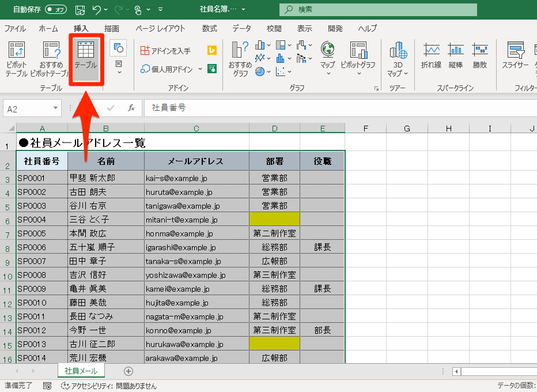Insert 折れ線 line sparkline
This screenshot has width=537, height=392.
[x=431, y=55]
